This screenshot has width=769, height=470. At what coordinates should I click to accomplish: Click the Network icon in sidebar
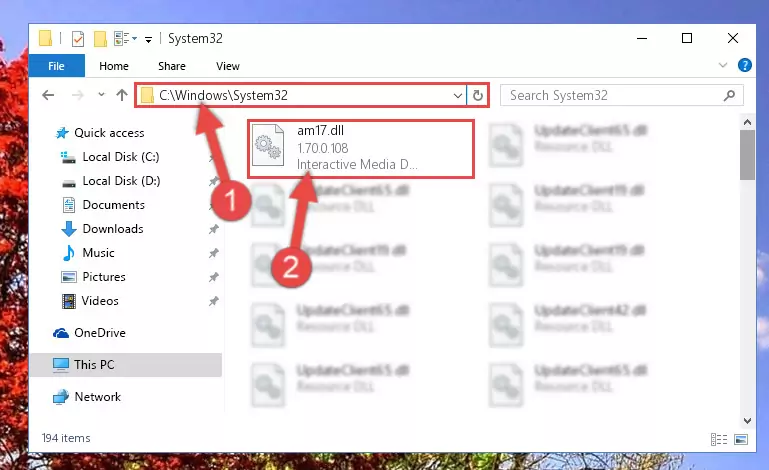pos(61,397)
